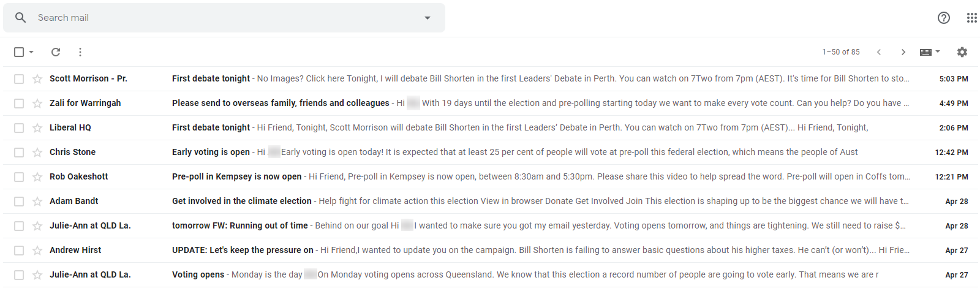Image resolution: width=980 pixels, height=291 pixels.
Task: Click the search magnifier icon
Action: click(x=20, y=18)
